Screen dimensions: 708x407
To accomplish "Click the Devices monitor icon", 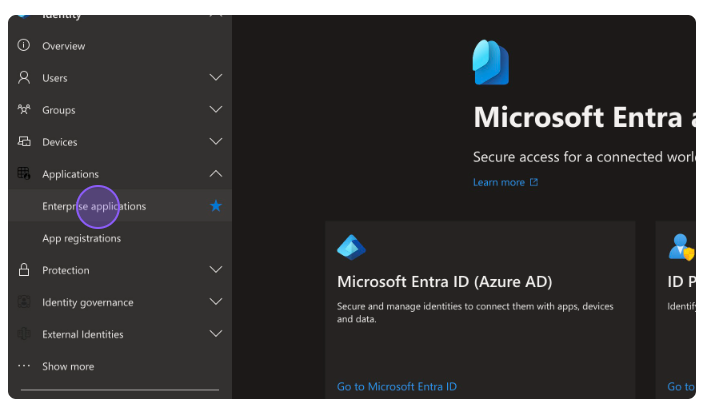I will pyautogui.click(x=24, y=142).
